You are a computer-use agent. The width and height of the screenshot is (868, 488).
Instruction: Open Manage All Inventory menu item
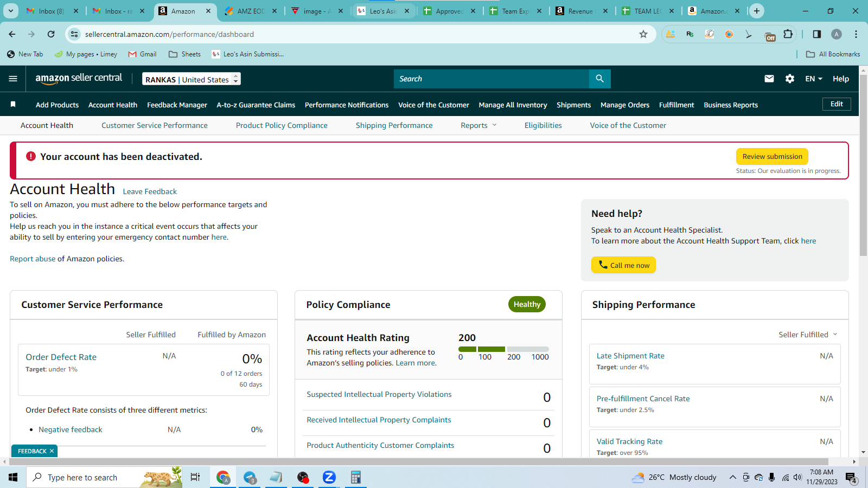click(513, 105)
